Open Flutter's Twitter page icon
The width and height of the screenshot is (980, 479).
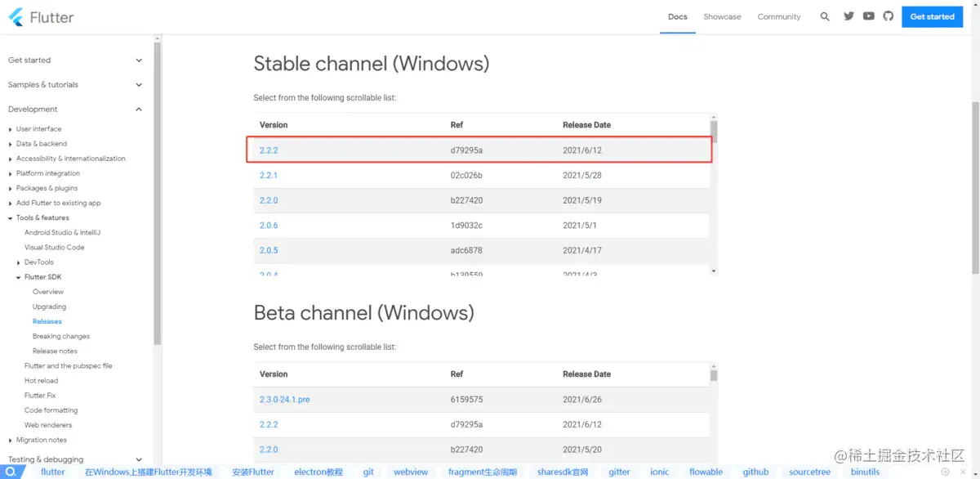pyautogui.click(x=849, y=16)
